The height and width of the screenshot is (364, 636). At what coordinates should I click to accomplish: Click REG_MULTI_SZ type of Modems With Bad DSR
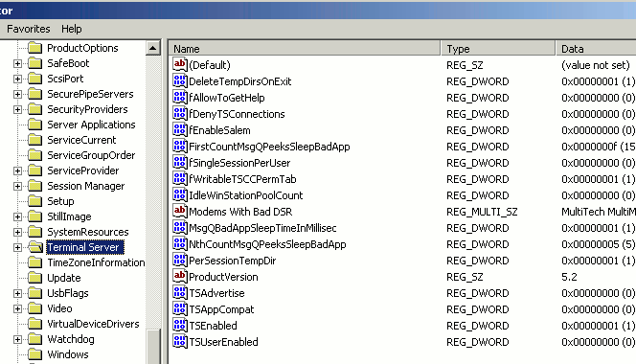pos(482,212)
